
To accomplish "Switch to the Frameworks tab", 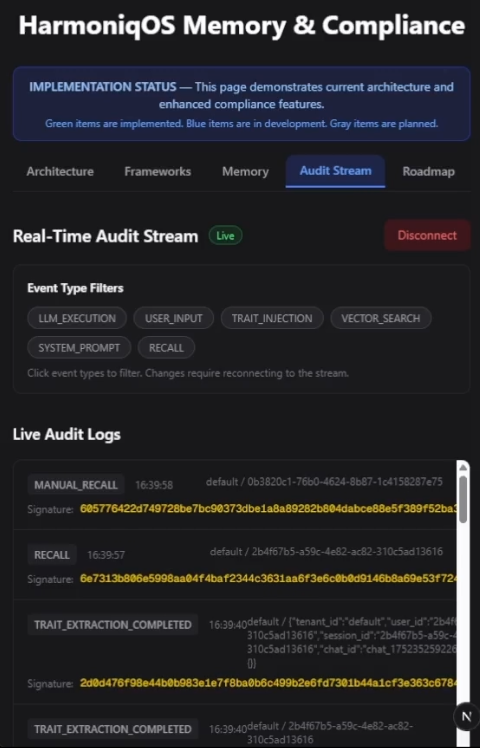I will click(157, 171).
